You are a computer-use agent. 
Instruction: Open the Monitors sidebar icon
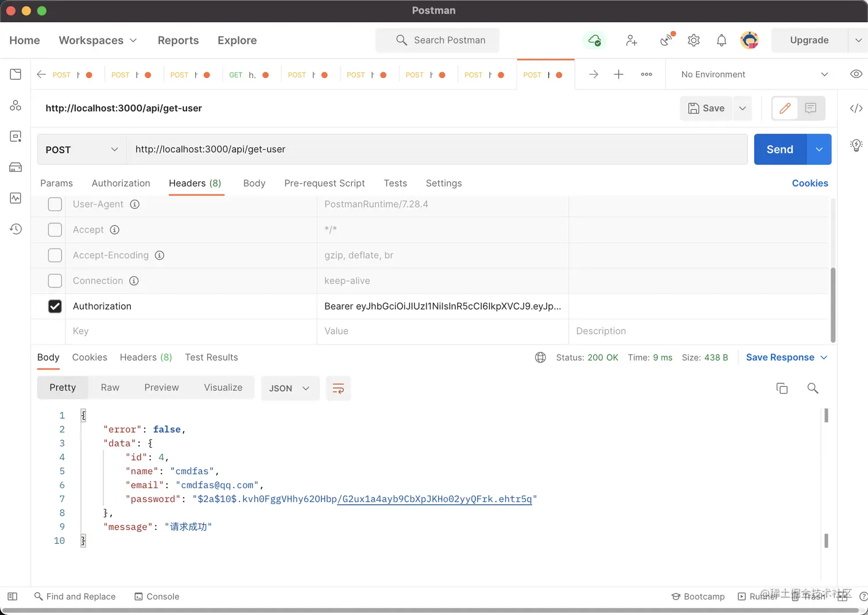[x=15, y=198]
